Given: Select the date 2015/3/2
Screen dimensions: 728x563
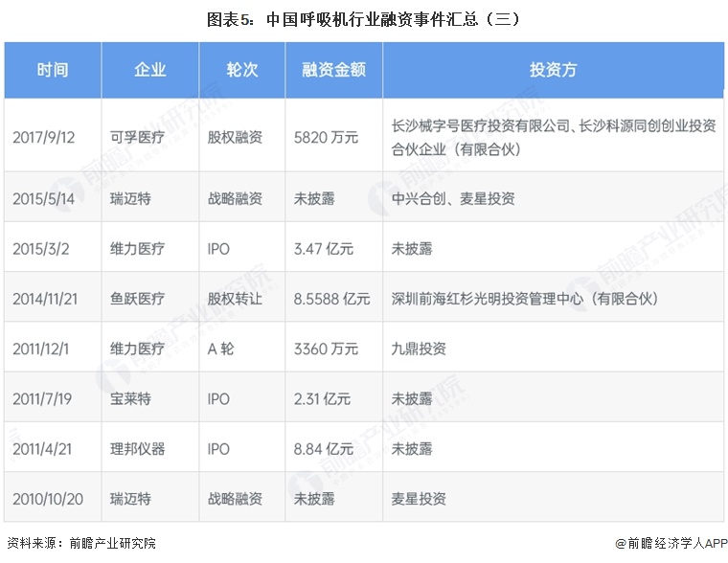Looking at the screenshot, I should click(x=41, y=249).
